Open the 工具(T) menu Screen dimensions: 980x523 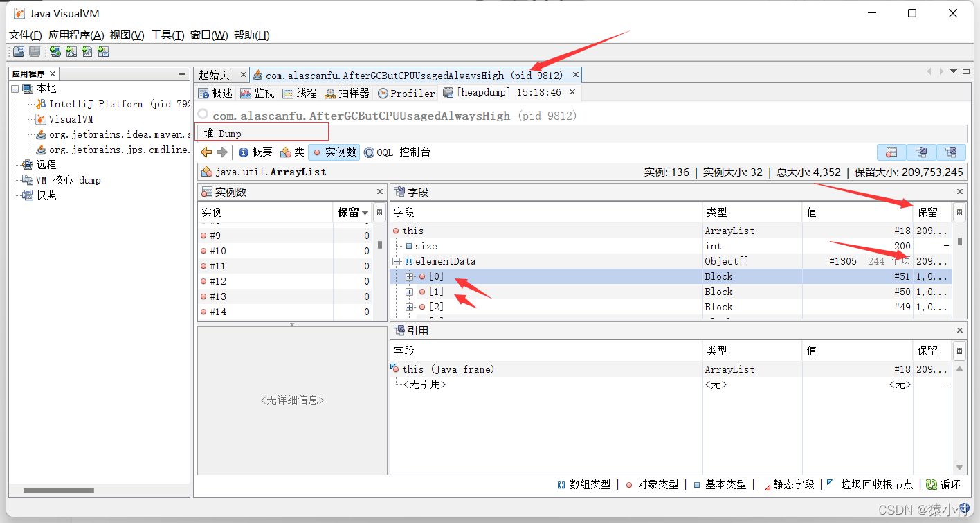coord(167,35)
